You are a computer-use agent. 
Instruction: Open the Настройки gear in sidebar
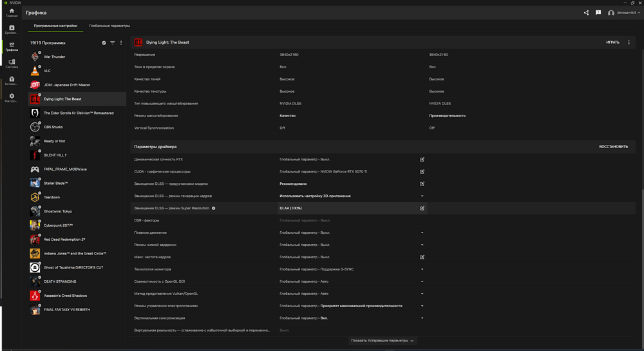tap(12, 97)
